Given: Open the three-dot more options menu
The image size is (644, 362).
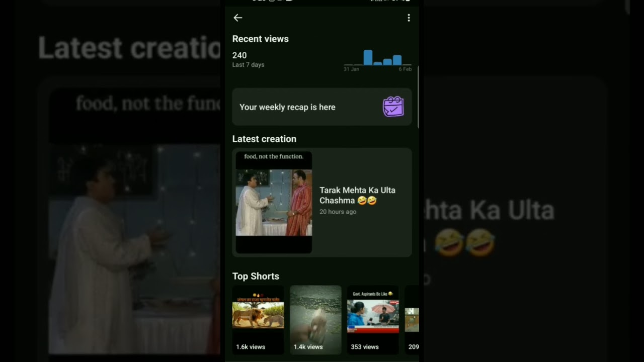Looking at the screenshot, I should (409, 18).
